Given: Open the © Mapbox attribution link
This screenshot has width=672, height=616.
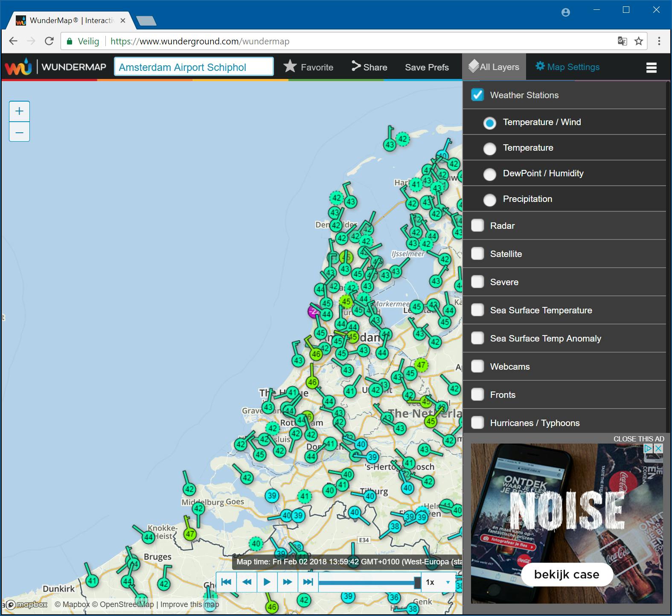Looking at the screenshot, I should (72, 604).
